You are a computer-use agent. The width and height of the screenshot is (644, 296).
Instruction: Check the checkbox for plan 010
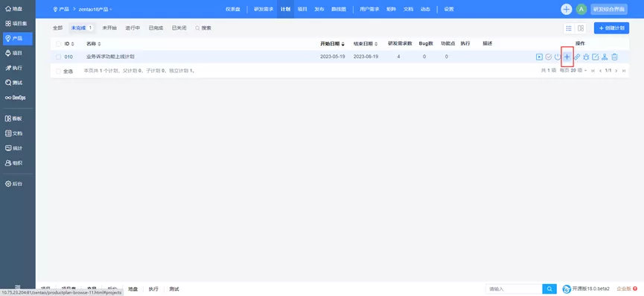(58, 57)
